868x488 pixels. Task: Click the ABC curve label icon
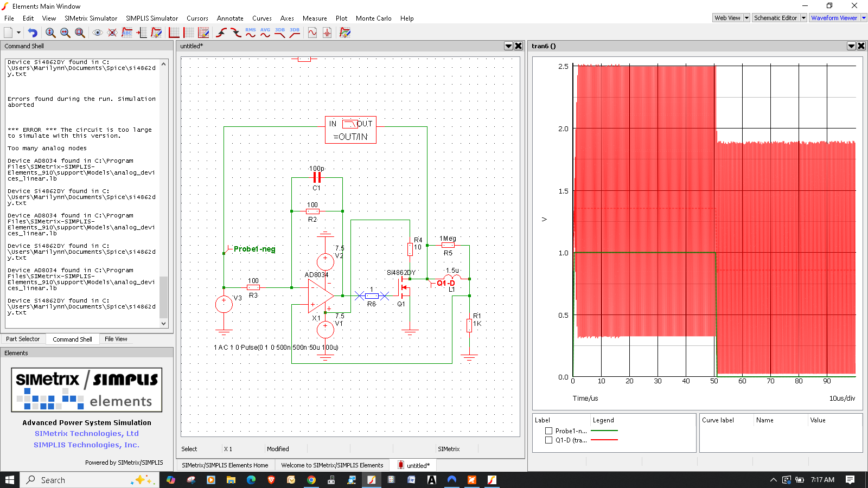point(127,33)
